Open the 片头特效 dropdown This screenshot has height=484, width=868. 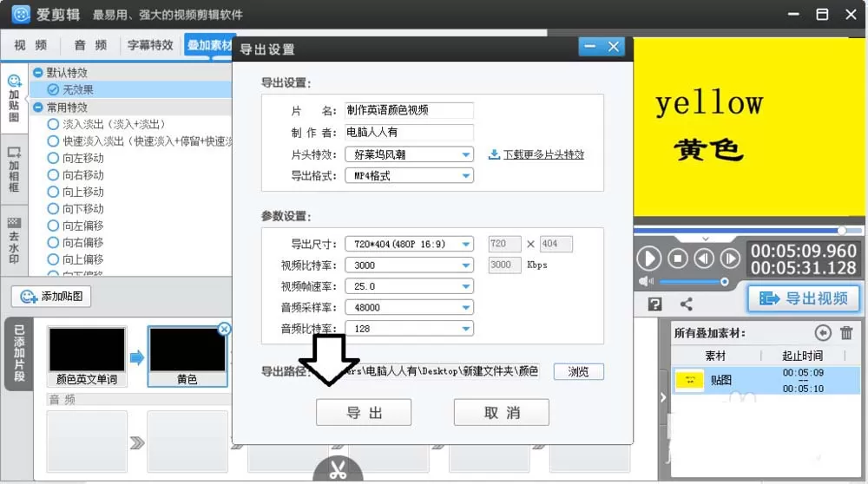(409, 154)
